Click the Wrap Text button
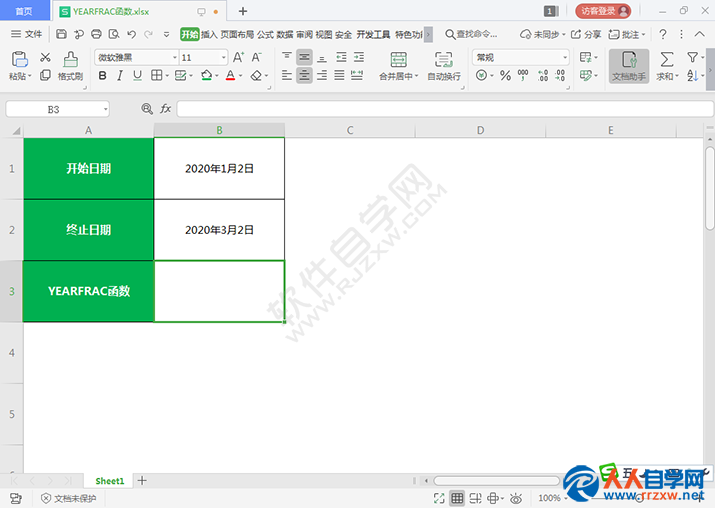 pos(444,66)
